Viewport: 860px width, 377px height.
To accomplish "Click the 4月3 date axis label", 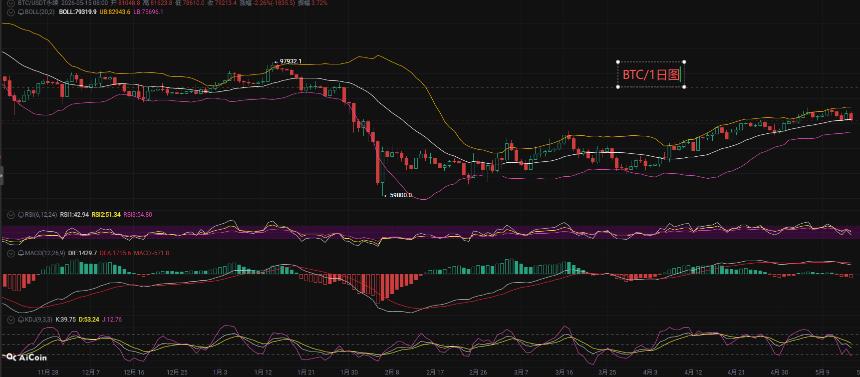I will click(650, 372).
